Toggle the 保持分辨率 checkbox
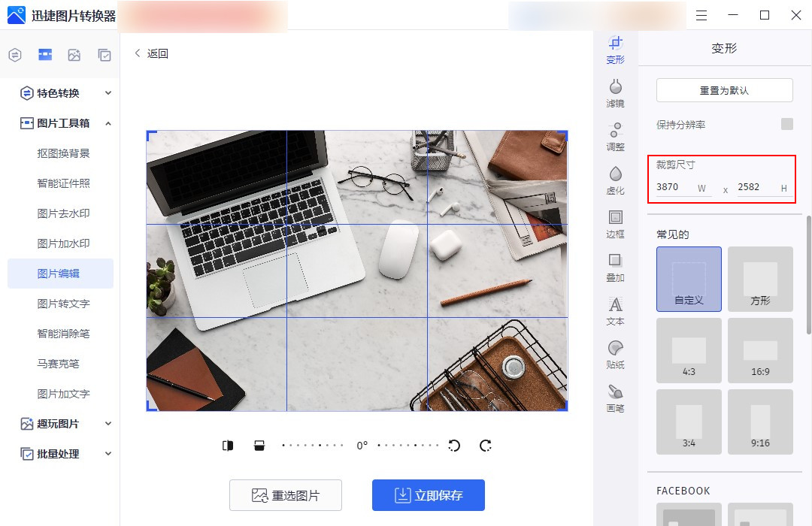This screenshot has height=526, width=812. coord(786,124)
